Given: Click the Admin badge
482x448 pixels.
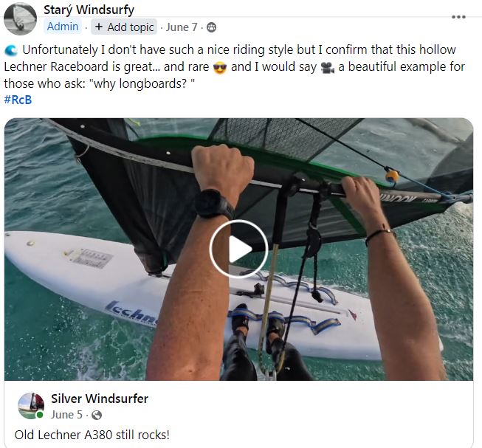Looking at the screenshot, I should point(63,27).
